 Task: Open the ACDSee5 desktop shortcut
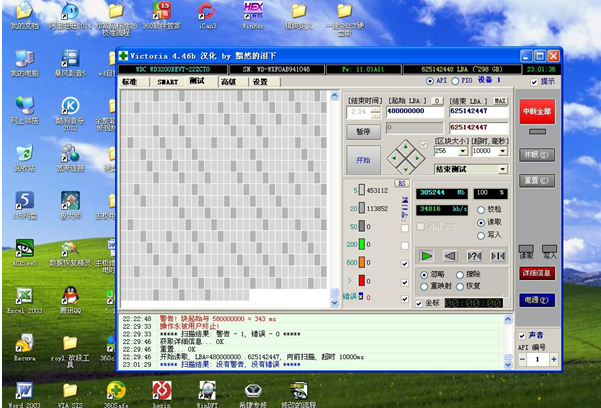[24, 253]
